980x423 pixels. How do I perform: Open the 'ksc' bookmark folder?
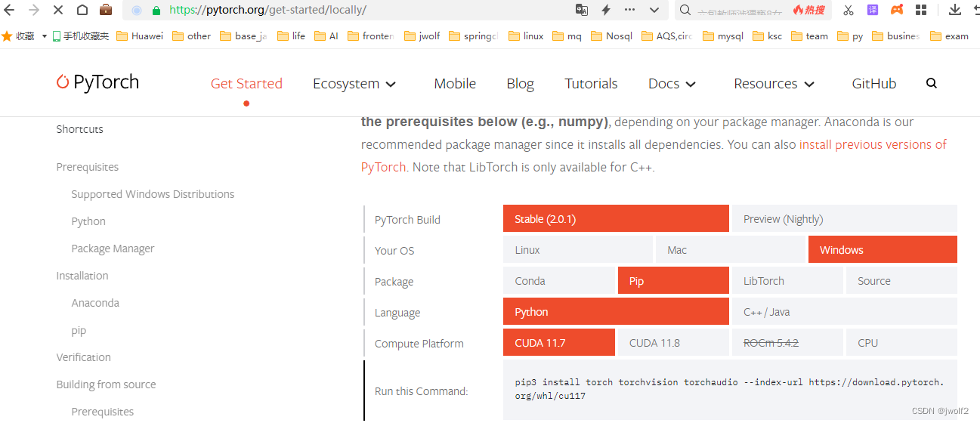(x=767, y=36)
